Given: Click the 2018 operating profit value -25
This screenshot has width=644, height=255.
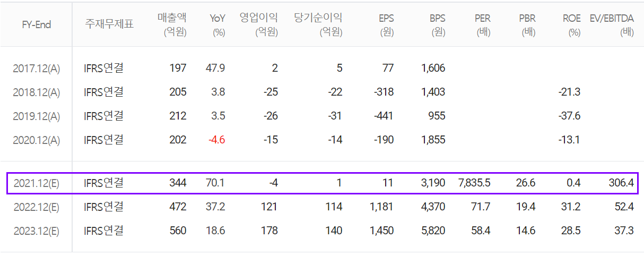Looking at the screenshot, I should 271,92.
